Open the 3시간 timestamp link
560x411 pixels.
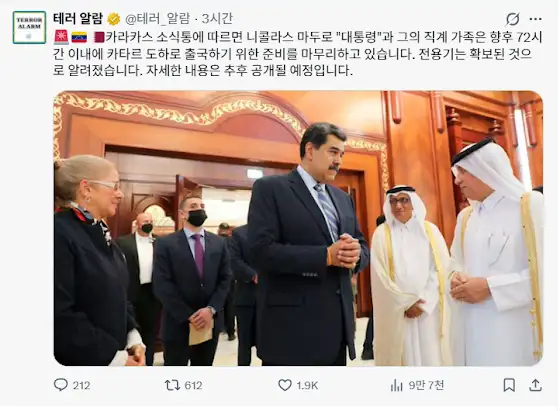coord(217,18)
